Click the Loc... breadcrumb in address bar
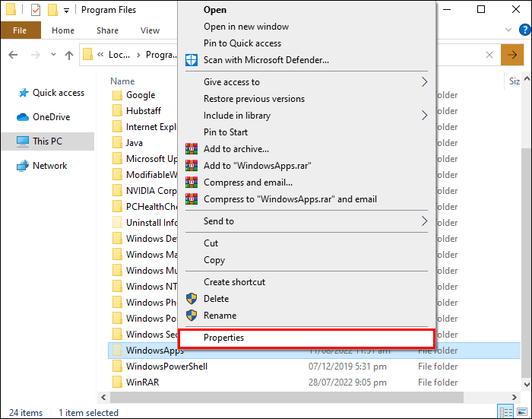Screen dimensions: 532x419 click(119, 55)
